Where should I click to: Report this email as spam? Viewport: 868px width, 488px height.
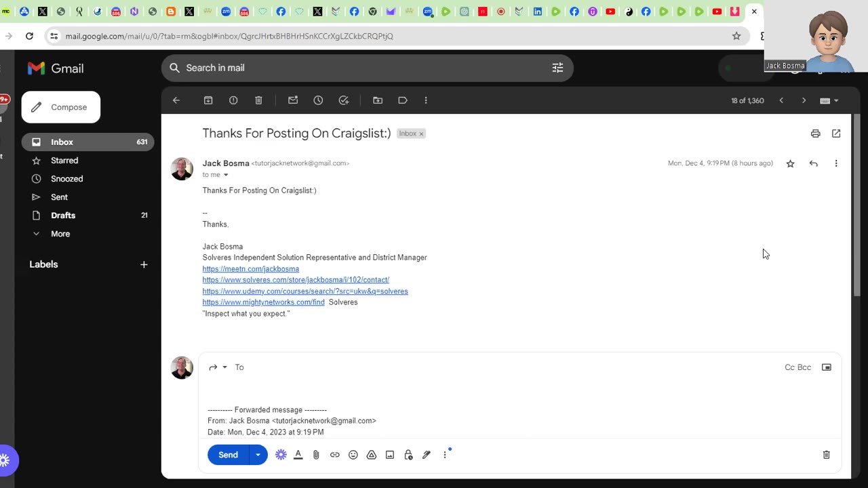(x=233, y=100)
